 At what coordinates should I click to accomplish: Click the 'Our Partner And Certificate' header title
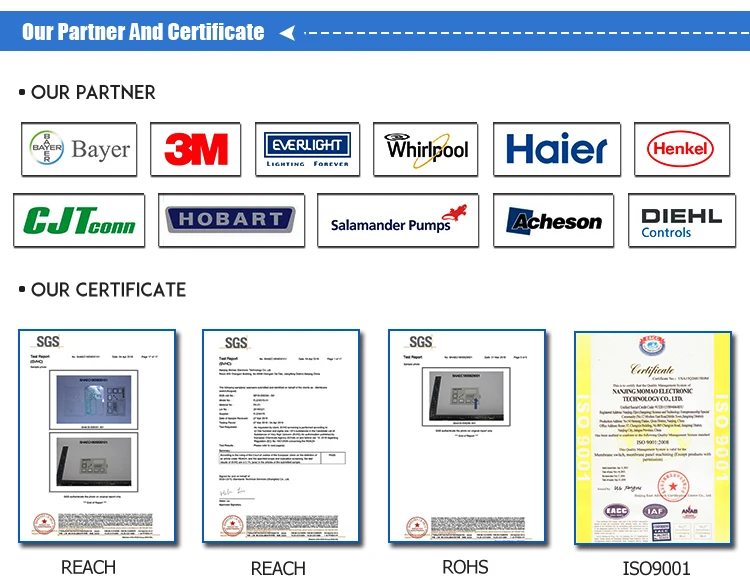tap(143, 32)
